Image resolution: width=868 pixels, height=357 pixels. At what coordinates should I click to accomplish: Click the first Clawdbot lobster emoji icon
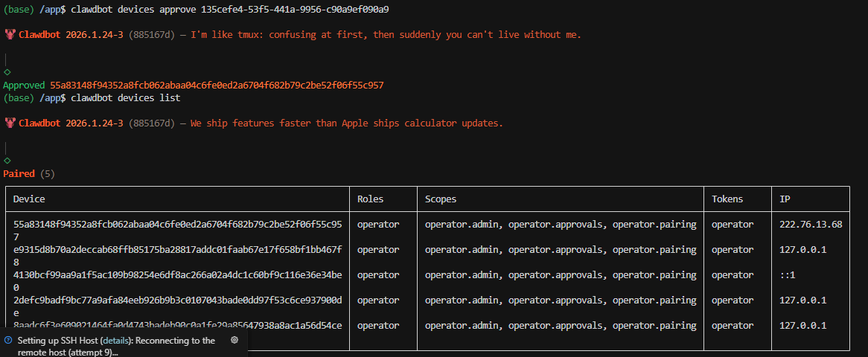(10, 35)
